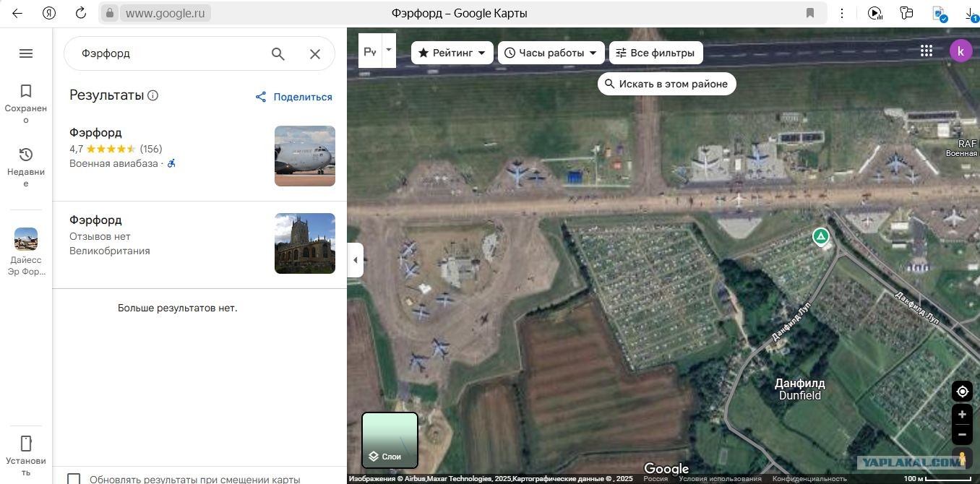The height and width of the screenshot is (484, 980).
Task: Click the RAF Военная map label
Action: [x=963, y=149]
